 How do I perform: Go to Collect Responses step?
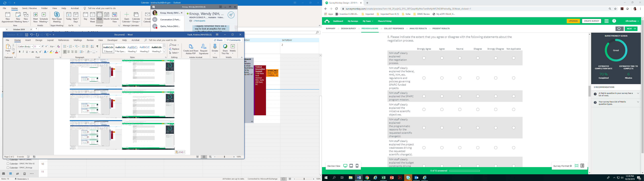coord(394,28)
